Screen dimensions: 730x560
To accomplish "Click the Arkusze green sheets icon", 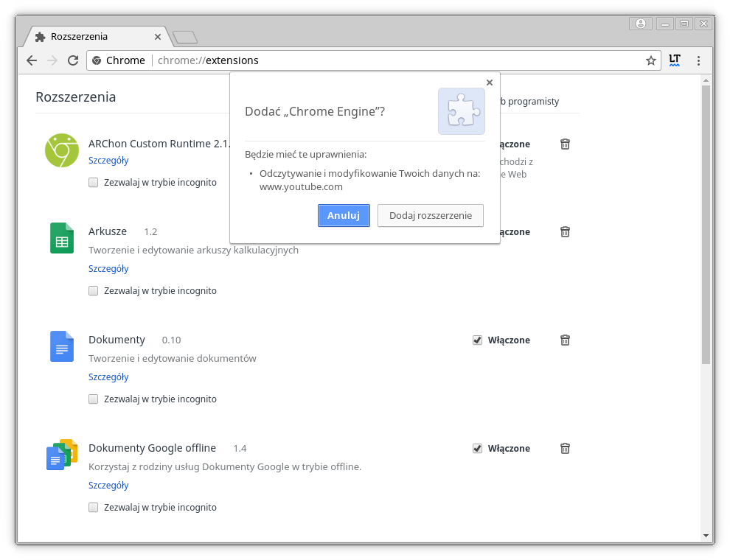I will click(x=62, y=238).
